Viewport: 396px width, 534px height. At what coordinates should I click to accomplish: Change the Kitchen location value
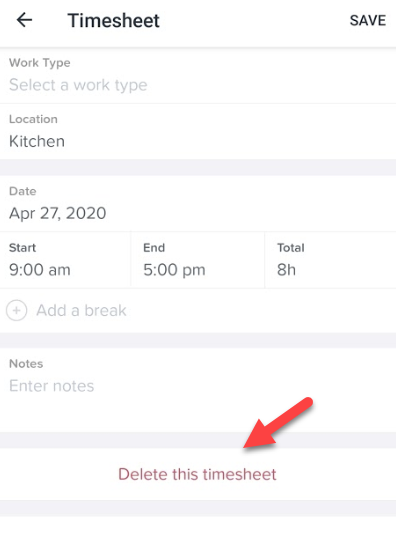click(37, 141)
